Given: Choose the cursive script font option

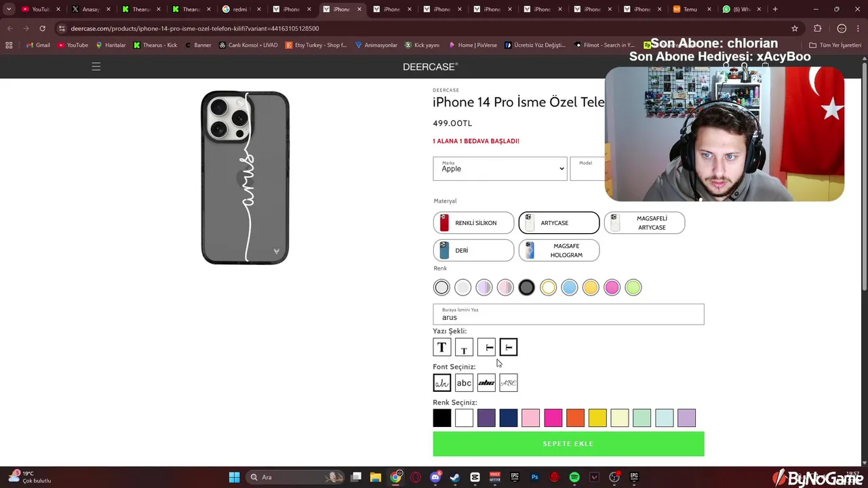Looking at the screenshot, I should pyautogui.click(x=441, y=383).
